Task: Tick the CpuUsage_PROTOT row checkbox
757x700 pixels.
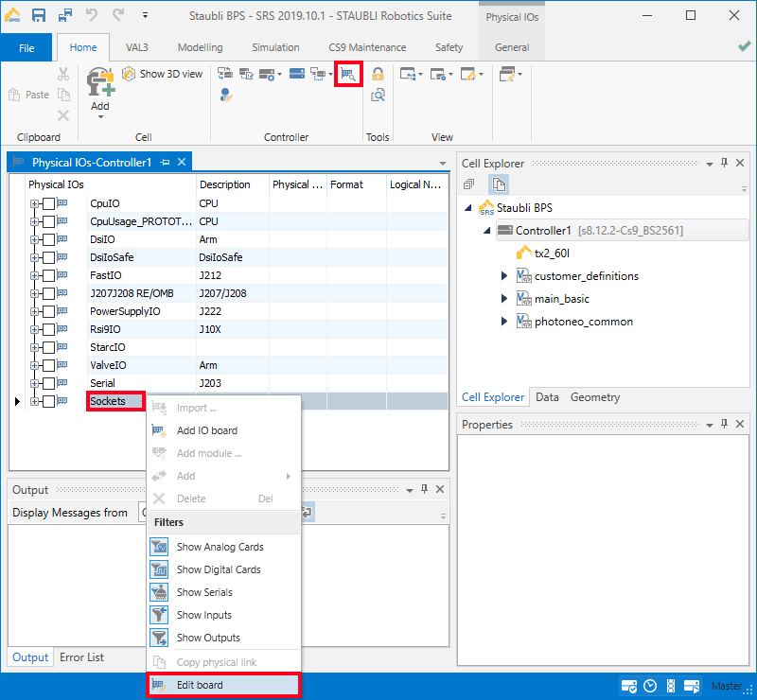Action: coord(49,221)
